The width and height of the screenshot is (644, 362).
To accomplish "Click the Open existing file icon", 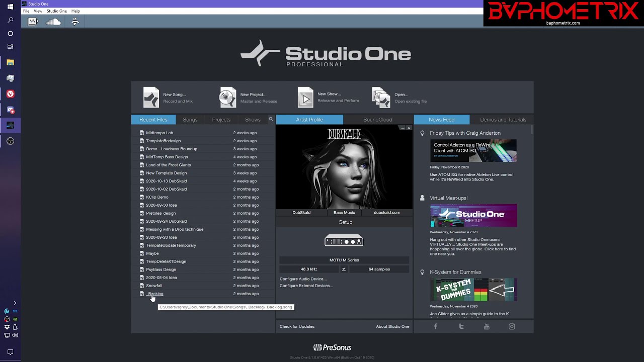I will click(x=381, y=97).
